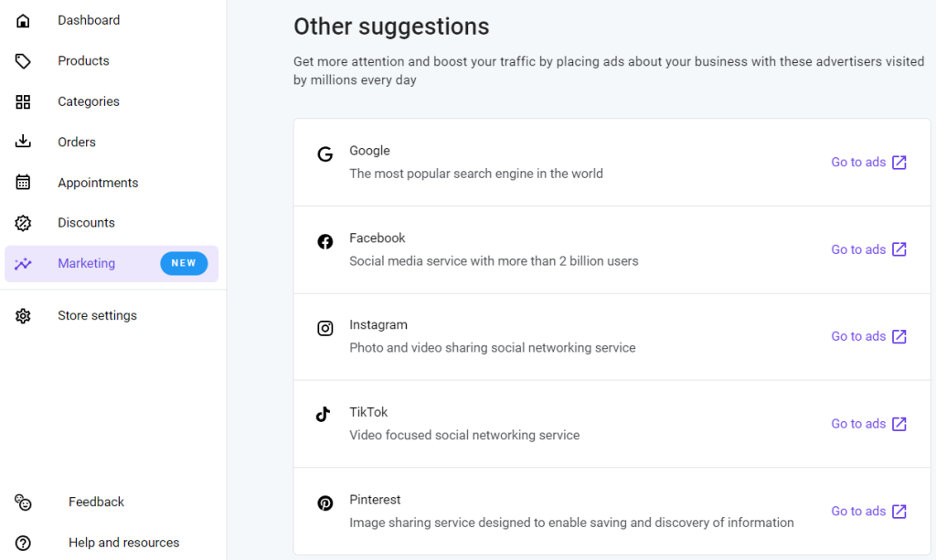Image resolution: width=936 pixels, height=560 pixels.
Task: Click the Help and resources question icon
Action: pyautogui.click(x=22, y=542)
